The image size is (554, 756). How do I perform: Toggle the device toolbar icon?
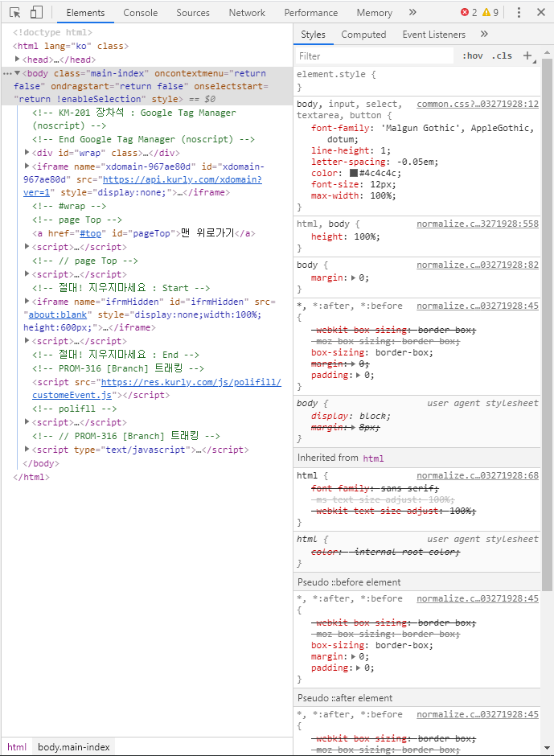(x=36, y=13)
